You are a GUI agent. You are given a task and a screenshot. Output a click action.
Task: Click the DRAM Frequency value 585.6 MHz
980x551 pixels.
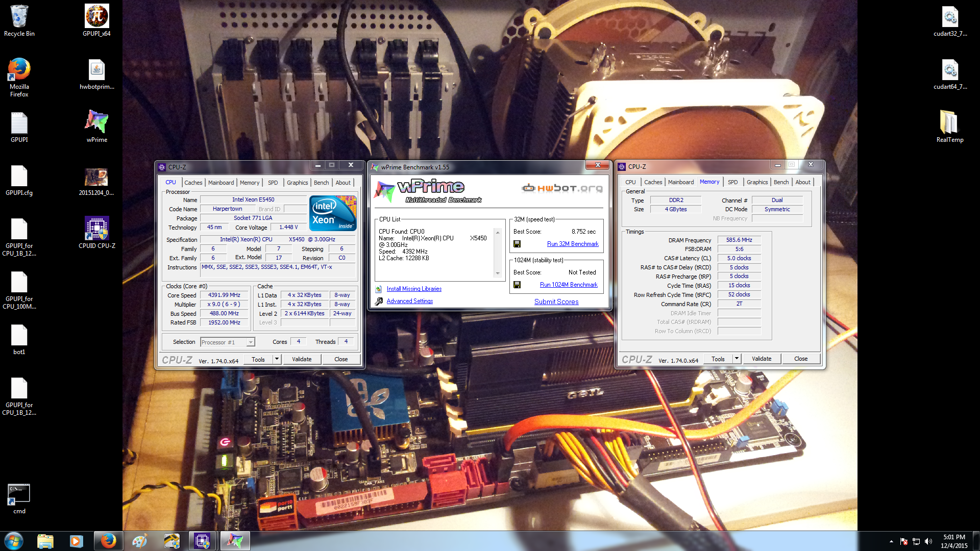pyautogui.click(x=739, y=240)
